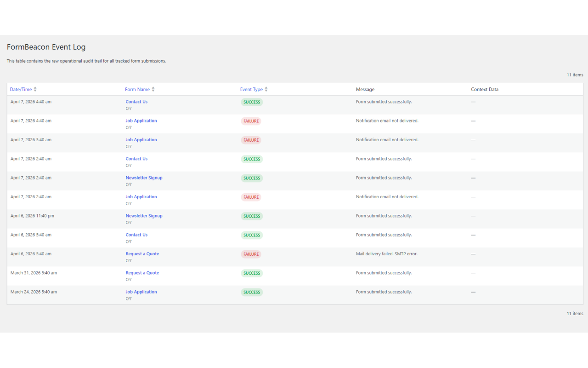
Task: Open Contact Us logged April 6 5:40 am
Action: [x=136, y=235]
